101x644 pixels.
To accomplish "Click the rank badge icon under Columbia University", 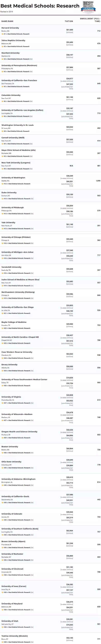I will pos(3,101).
